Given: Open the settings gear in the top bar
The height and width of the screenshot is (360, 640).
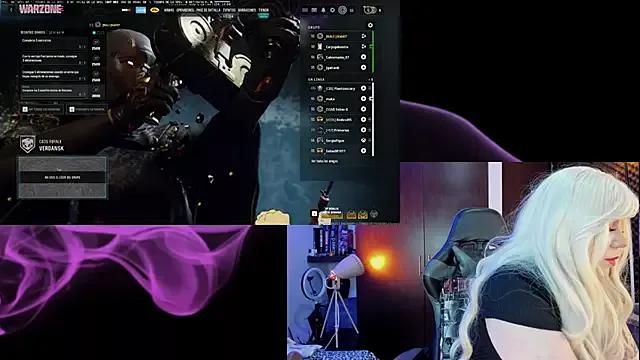Looking at the screenshot, I should click(x=332, y=10).
